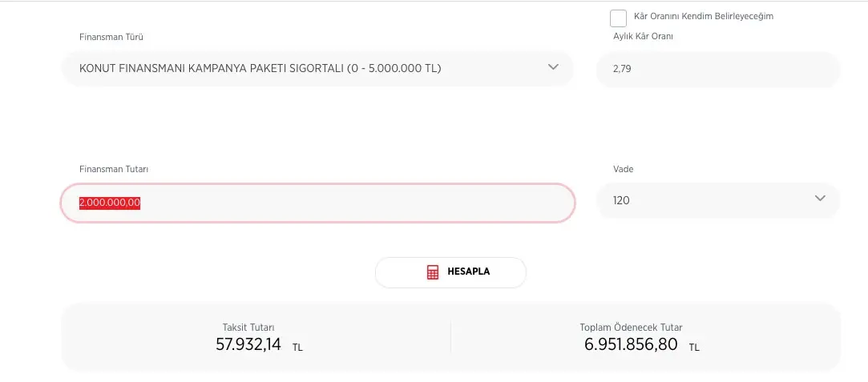The image size is (868, 382).
Task: Click the TL unit beside the installment amount
Action: coord(297,348)
